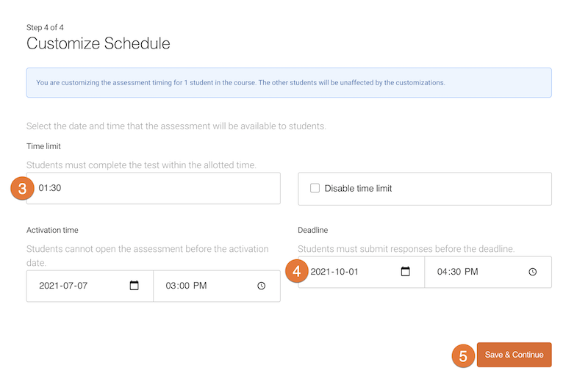This screenshot has width=588, height=390.
Task: Click the PM segment of activation time
Action: pyautogui.click(x=199, y=286)
